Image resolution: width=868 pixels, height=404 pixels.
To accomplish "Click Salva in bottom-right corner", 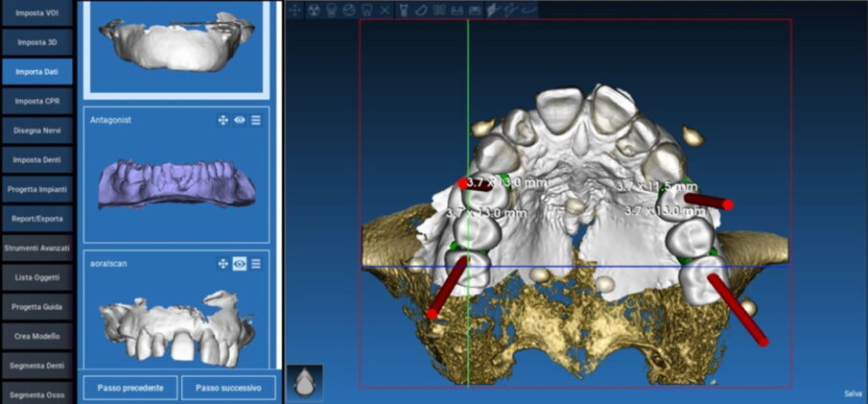I will 852,393.
